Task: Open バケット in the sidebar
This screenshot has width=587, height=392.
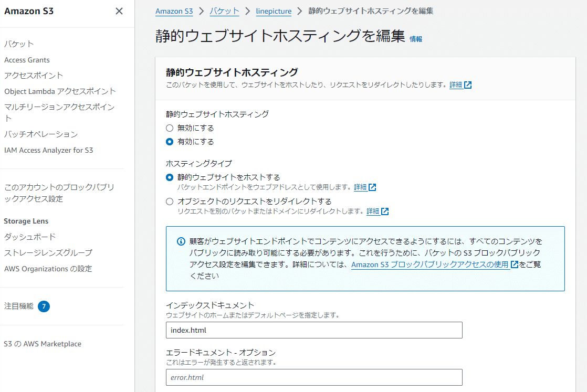Action: click(x=19, y=44)
